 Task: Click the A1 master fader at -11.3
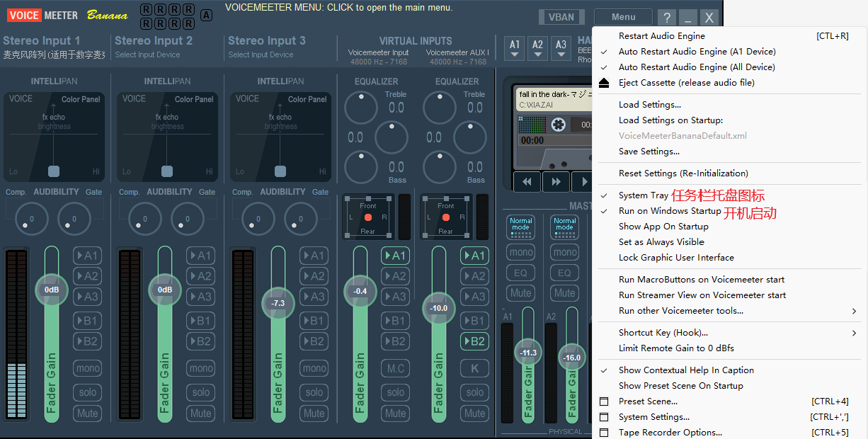tap(528, 353)
